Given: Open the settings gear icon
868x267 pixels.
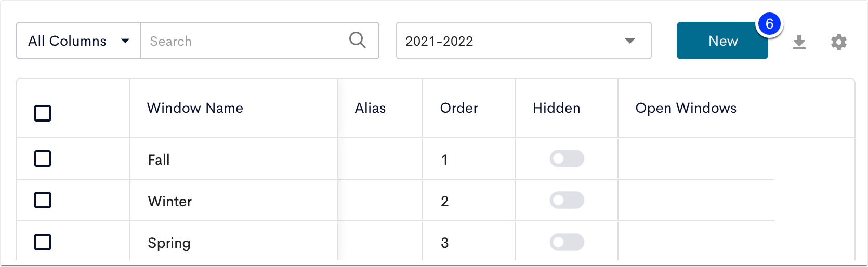Looking at the screenshot, I should (839, 42).
